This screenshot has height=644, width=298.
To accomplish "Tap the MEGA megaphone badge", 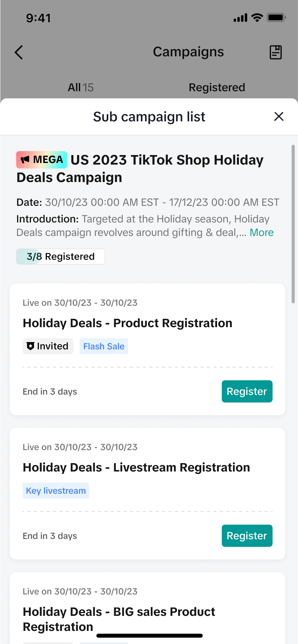I will click(x=42, y=160).
